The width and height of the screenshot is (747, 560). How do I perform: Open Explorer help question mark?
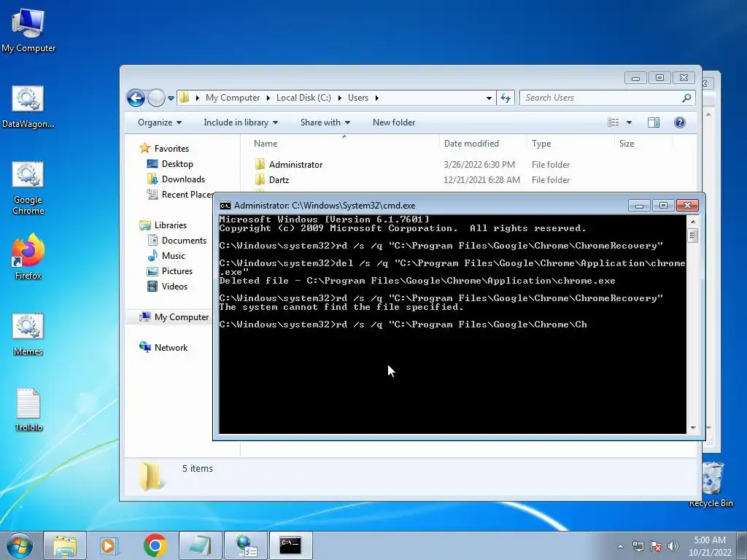tap(680, 122)
